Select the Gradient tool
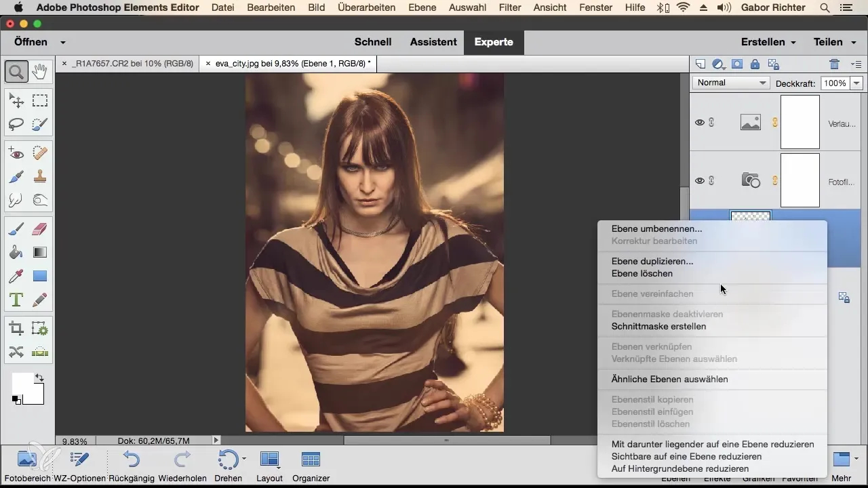This screenshot has height=488, width=868. click(40, 253)
